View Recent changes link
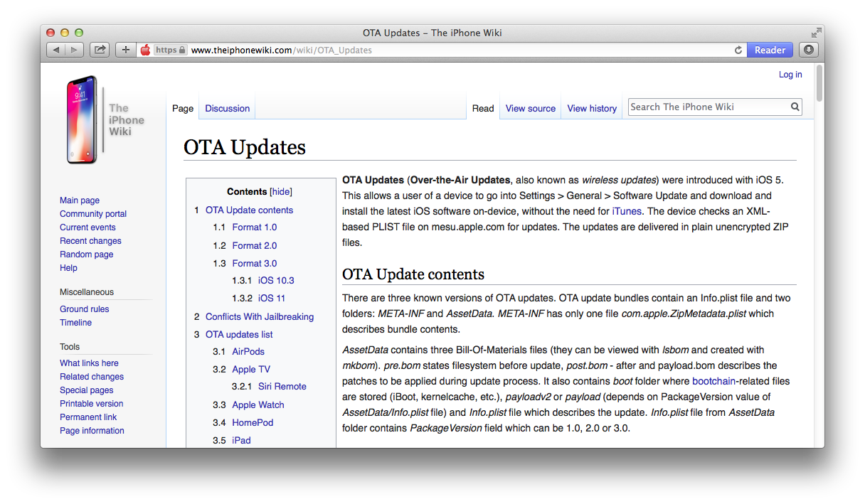The height and width of the screenshot is (504, 865). (x=90, y=241)
